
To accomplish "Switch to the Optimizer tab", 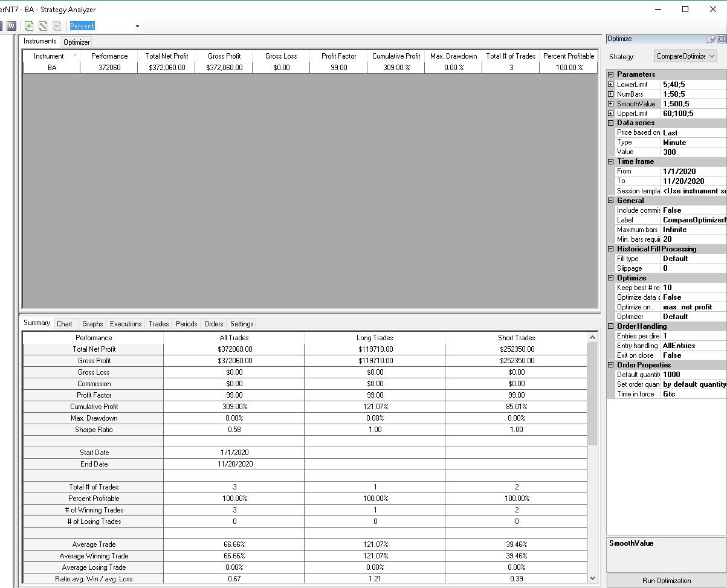I will tap(77, 42).
